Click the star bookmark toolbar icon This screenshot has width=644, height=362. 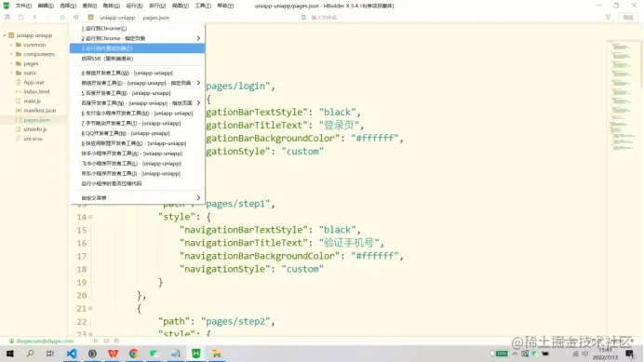[x=62, y=18]
